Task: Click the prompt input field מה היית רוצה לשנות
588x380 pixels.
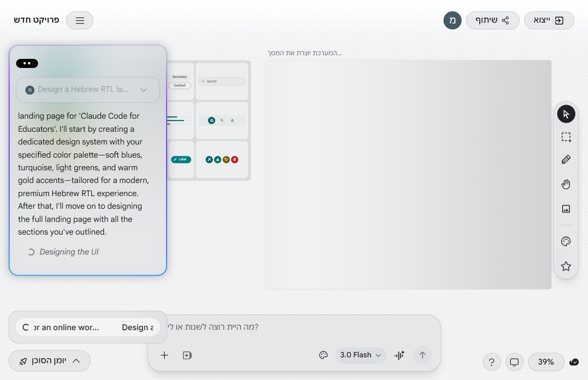Action: coord(294,327)
